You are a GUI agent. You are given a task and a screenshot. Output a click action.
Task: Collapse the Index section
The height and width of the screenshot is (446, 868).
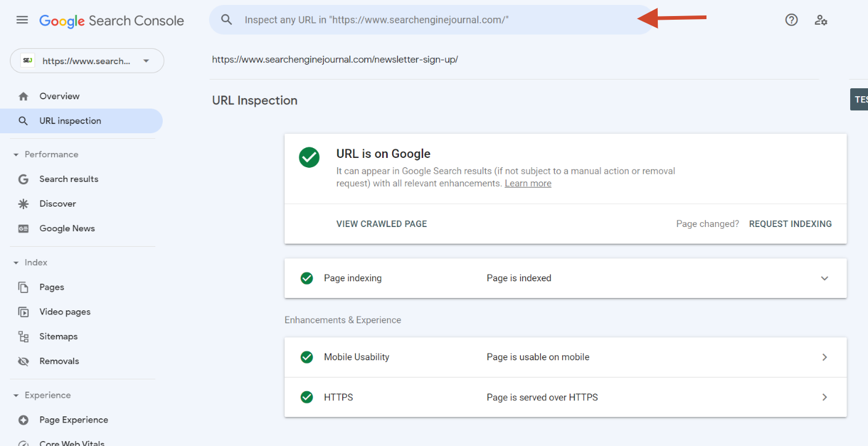click(x=16, y=262)
